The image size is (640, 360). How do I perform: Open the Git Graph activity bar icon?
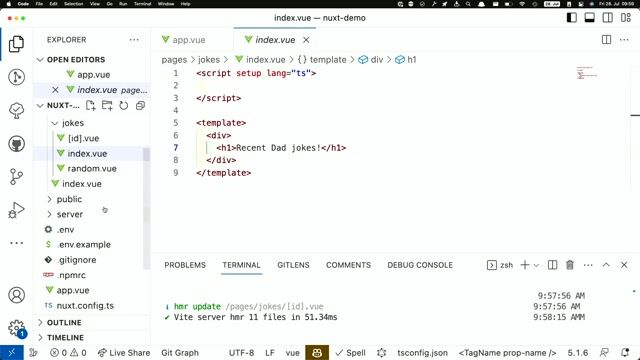[16, 77]
